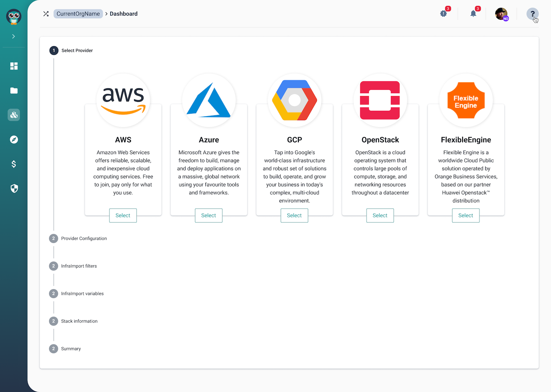This screenshot has height=392, width=551.
Task: Open the dollar cost icon in sidebar
Action: [14, 164]
